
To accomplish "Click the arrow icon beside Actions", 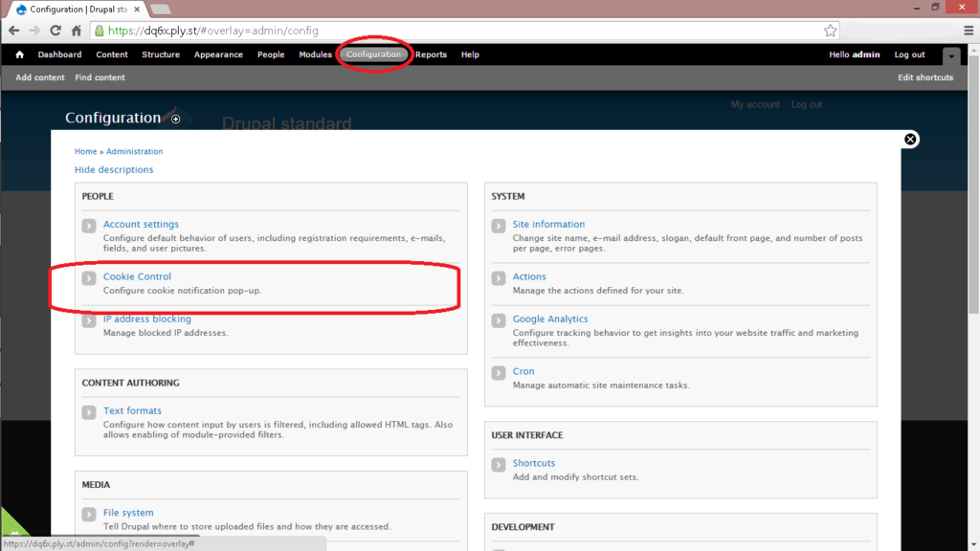I will coord(498,278).
